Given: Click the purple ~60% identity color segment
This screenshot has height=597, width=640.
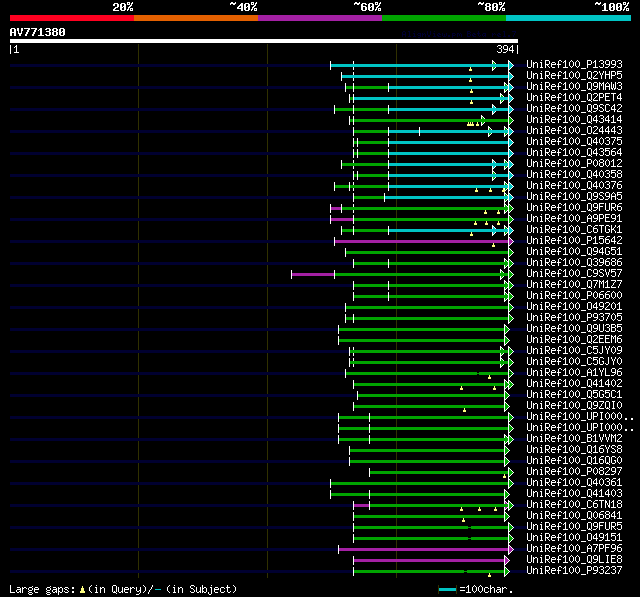Looking at the screenshot, I should pos(320,18).
